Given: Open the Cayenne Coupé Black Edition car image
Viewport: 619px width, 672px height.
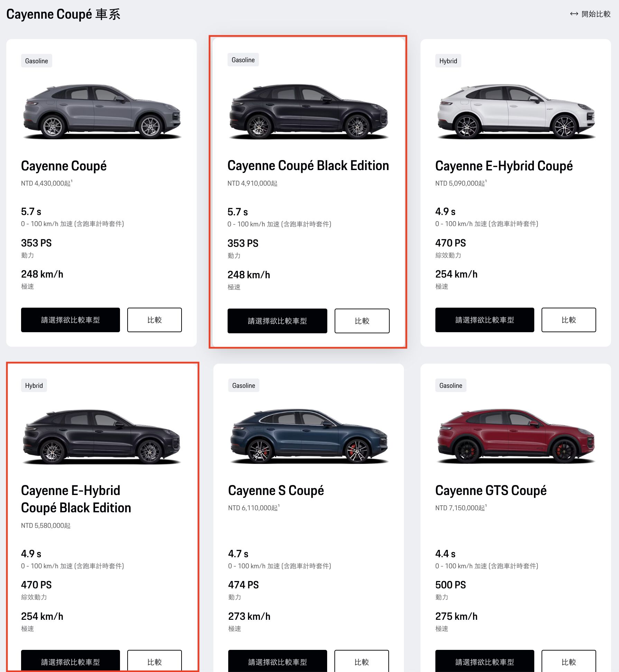Looking at the screenshot, I should [308, 111].
